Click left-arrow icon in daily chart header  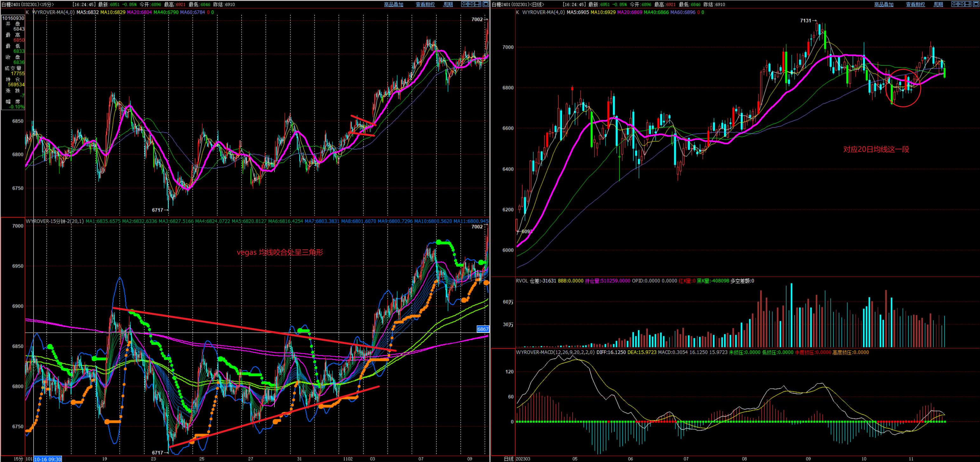(955, 4)
